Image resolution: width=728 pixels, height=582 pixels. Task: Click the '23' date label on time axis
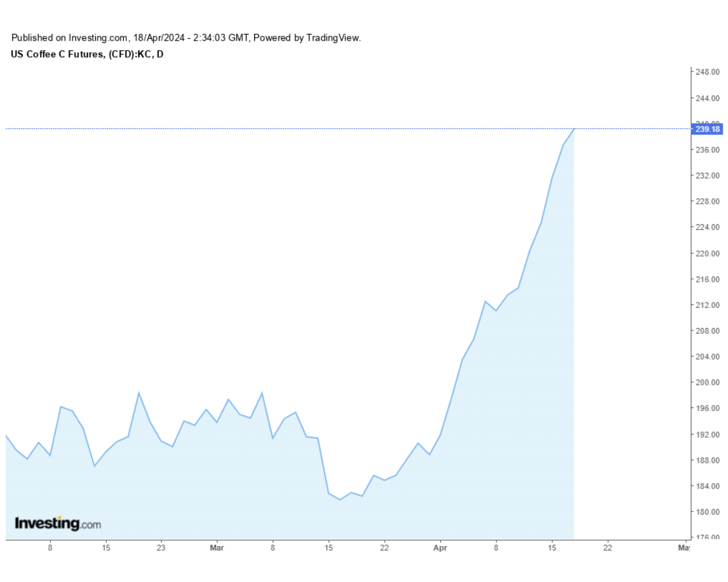[x=161, y=547]
